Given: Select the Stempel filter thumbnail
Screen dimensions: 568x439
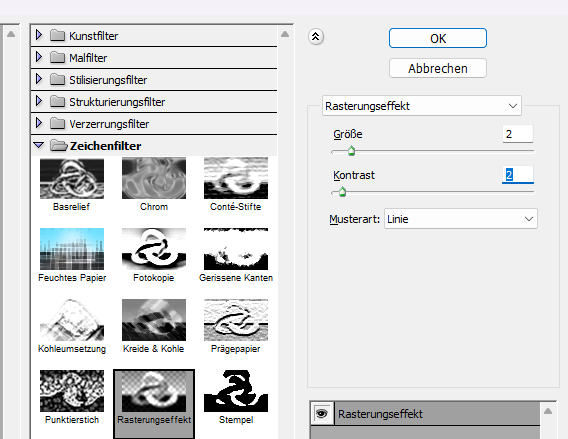Looking at the screenshot, I should (x=236, y=391).
